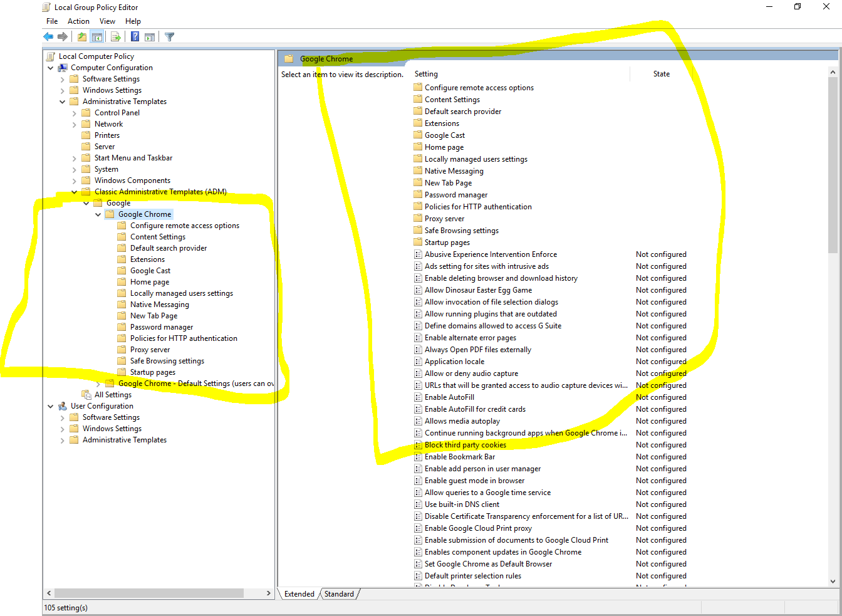The width and height of the screenshot is (842, 616).
Task: Select Safe Browsing settings in the console tree
Action: (167, 361)
